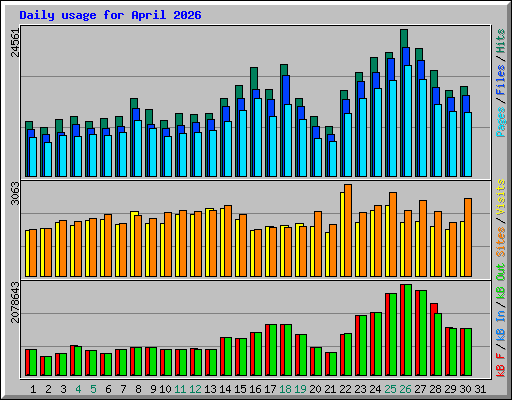
Task: Click day label 8 on the x-axis
Action: (138, 389)
